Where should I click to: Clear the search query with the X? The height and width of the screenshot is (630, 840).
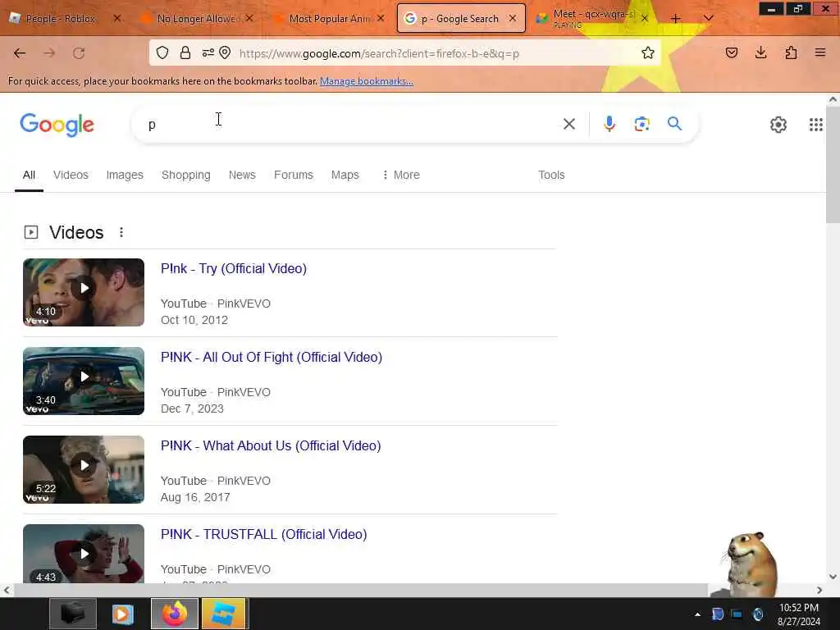click(x=569, y=125)
